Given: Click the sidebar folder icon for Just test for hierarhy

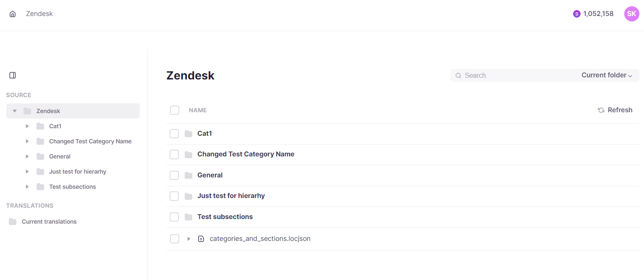Looking at the screenshot, I should [x=40, y=172].
